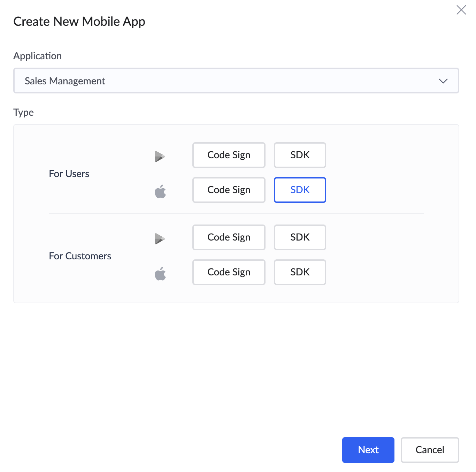Choose iOS Code Sign for Customers

click(229, 272)
